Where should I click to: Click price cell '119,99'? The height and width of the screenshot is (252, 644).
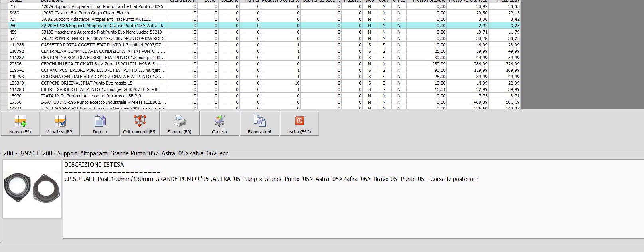click(468, 70)
